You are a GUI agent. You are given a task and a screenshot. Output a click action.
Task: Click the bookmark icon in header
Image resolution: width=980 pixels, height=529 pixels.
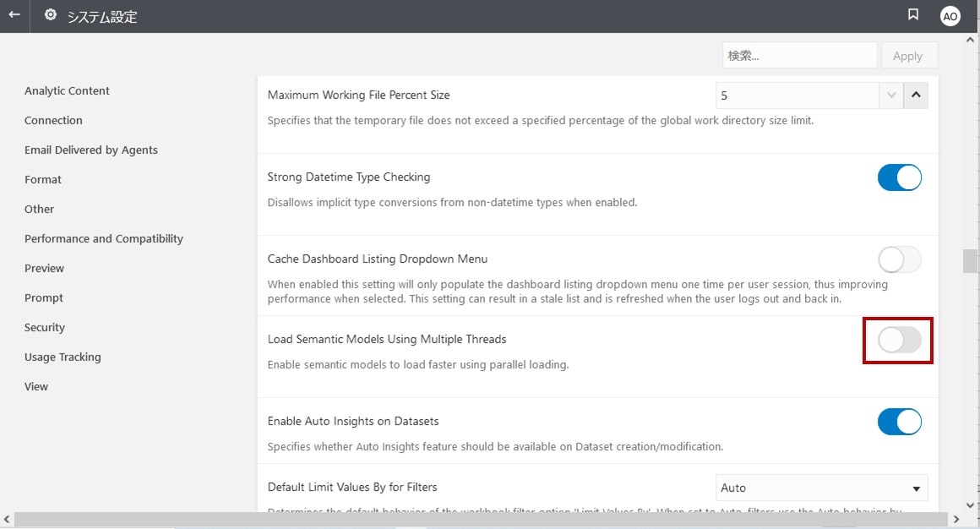[x=913, y=15]
